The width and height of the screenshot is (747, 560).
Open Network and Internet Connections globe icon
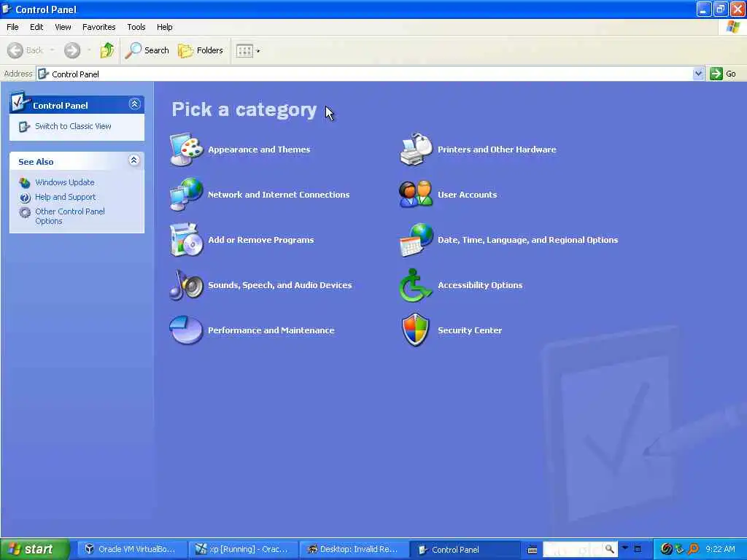[x=186, y=194]
